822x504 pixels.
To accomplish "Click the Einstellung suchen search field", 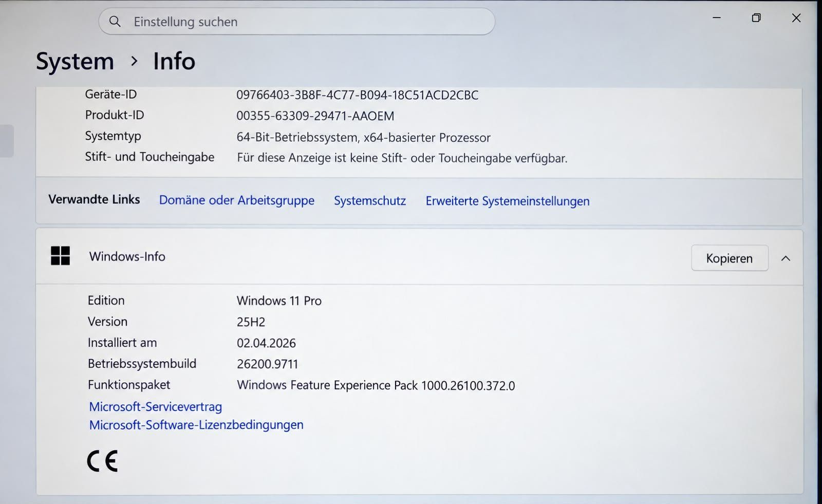I will tap(297, 22).
